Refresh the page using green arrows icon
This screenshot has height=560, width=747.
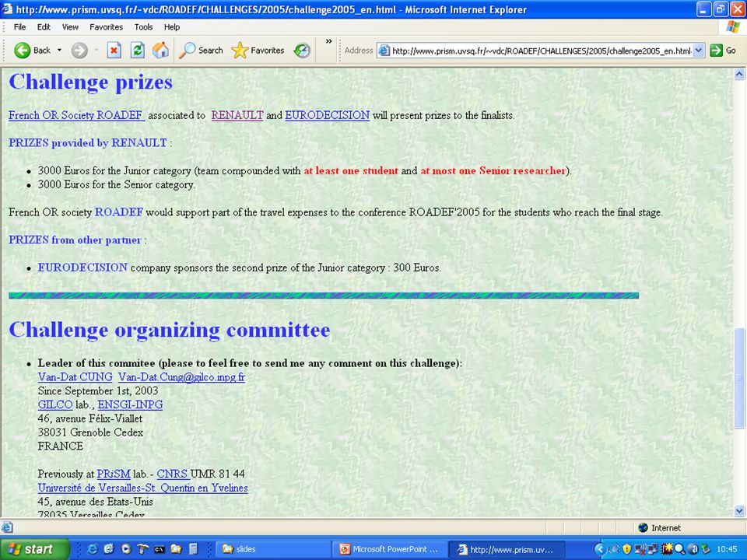pyautogui.click(x=137, y=50)
